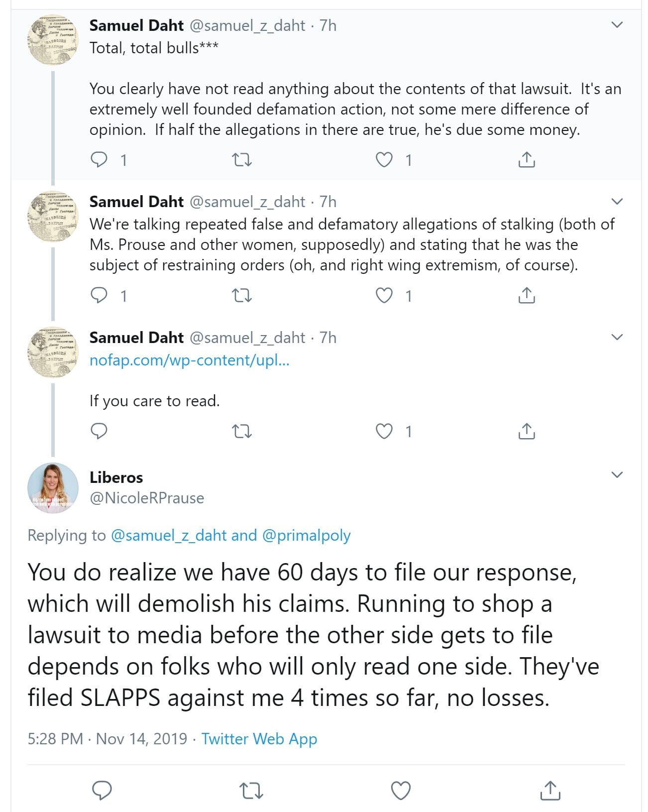
Task: Expand options chevron on the nofap link tweet
Action: pos(617,338)
